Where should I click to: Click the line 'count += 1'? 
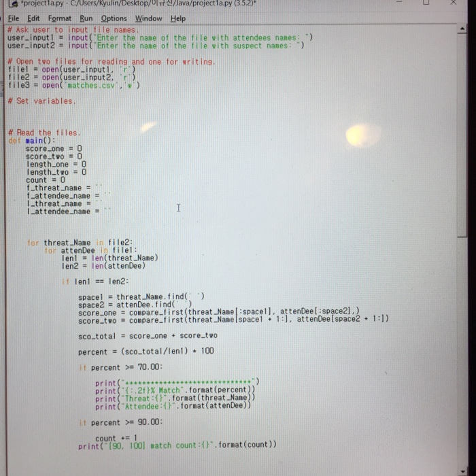click(x=116, y=439)
